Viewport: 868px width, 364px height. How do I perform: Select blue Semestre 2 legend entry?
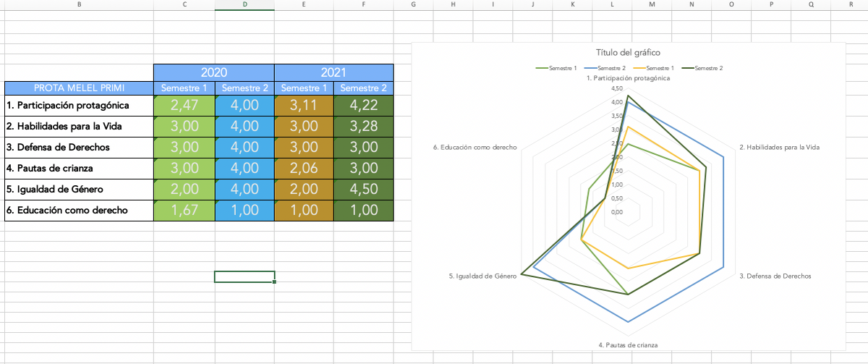click(604, 68)
